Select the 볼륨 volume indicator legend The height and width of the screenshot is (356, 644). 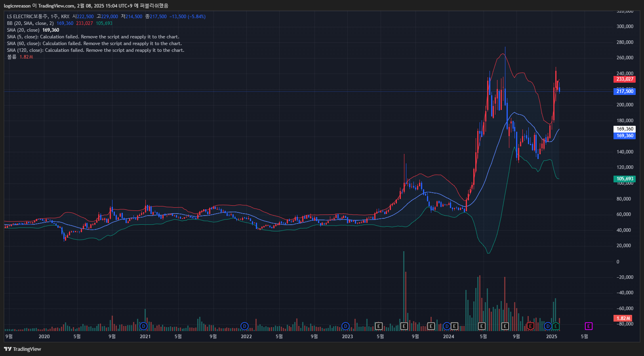[12, 57]
